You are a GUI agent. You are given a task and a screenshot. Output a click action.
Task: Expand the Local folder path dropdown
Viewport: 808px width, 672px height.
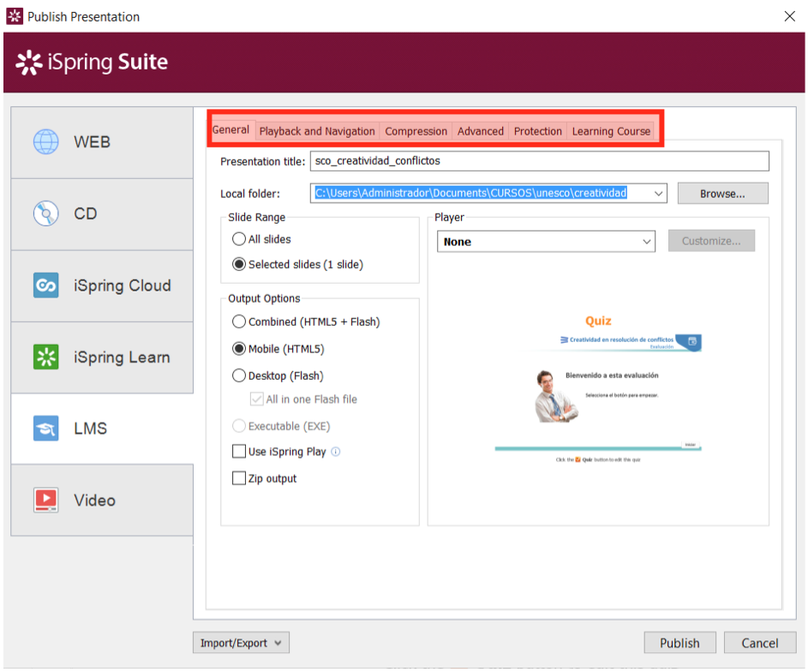pos(658,193)
